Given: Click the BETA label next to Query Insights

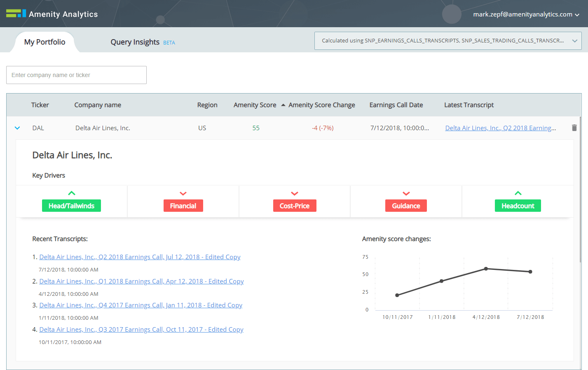Looking at the screenshot, I should pos(169,43).
